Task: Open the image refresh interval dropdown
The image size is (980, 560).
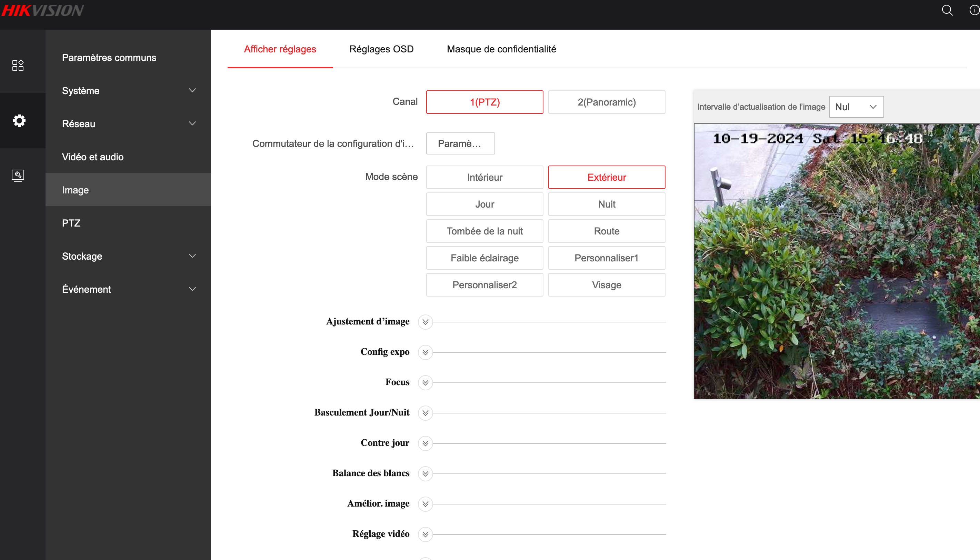Action: (856, 107)
